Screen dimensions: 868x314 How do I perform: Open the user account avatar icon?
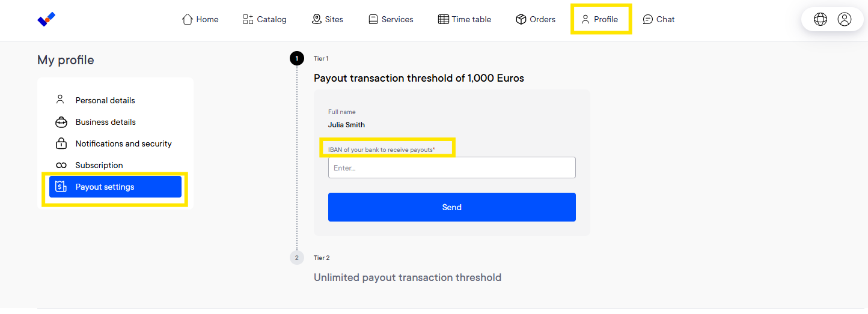[845, 19]
